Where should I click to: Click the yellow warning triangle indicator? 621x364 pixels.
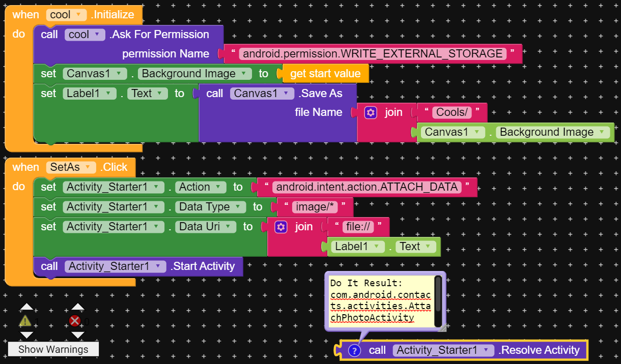(25, 321)
